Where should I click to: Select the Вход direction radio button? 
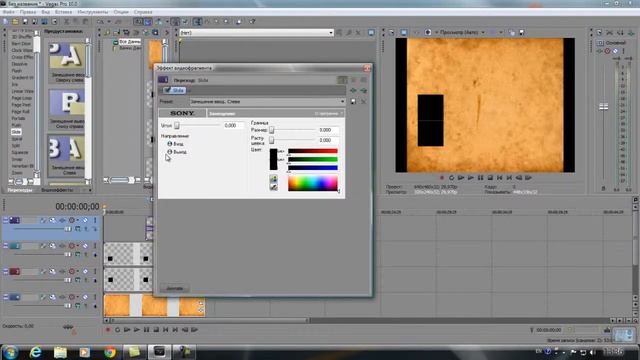[170, 144]
